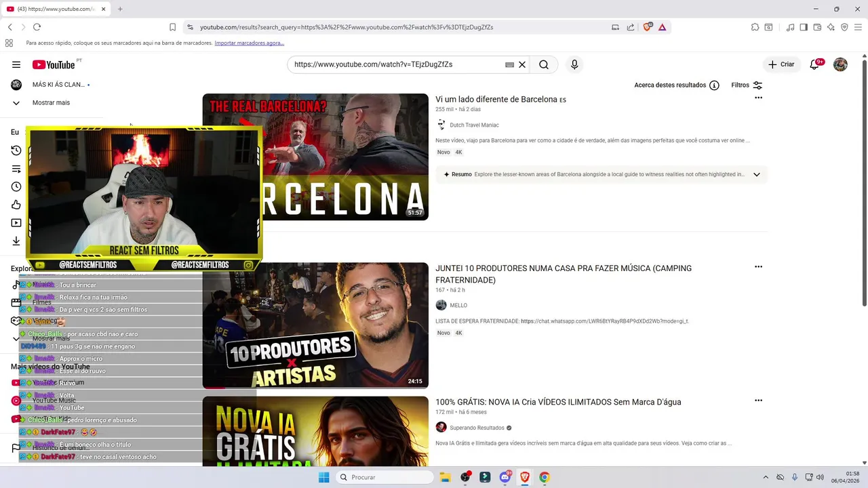This screenshot has height=488, width=868.
Task: Visit Superando Resultados channel
Action: coord(477,428)
